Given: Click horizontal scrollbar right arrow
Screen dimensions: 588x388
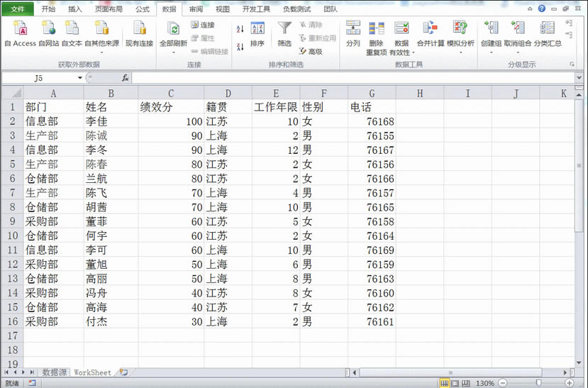Looking at the screenshot, I should tap(565, 372).
